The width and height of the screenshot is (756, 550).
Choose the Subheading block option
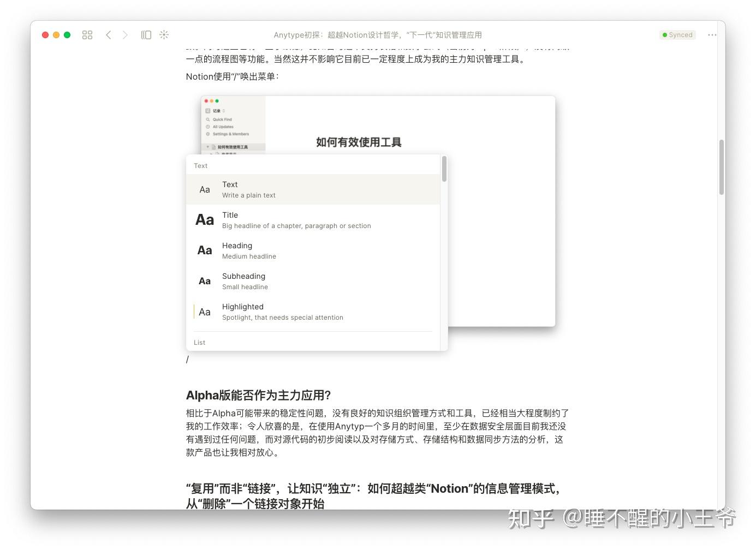tap(313, 281)
